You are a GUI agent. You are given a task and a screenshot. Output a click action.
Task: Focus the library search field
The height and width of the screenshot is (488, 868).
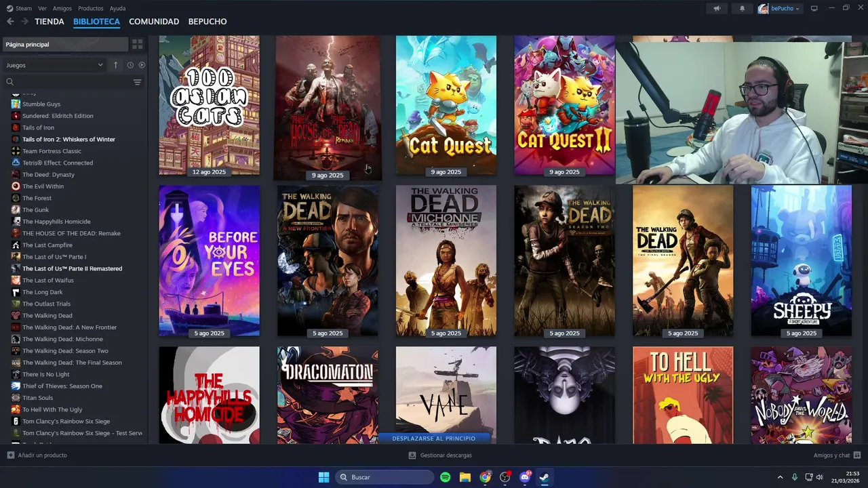pyautogui.click(x=68, y=82)
